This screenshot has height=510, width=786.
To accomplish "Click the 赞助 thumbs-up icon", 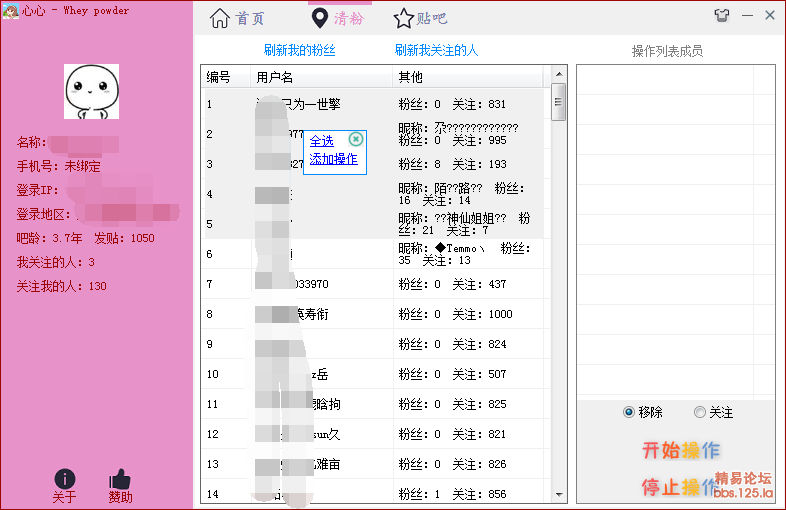I will click(x=120, y=479).
